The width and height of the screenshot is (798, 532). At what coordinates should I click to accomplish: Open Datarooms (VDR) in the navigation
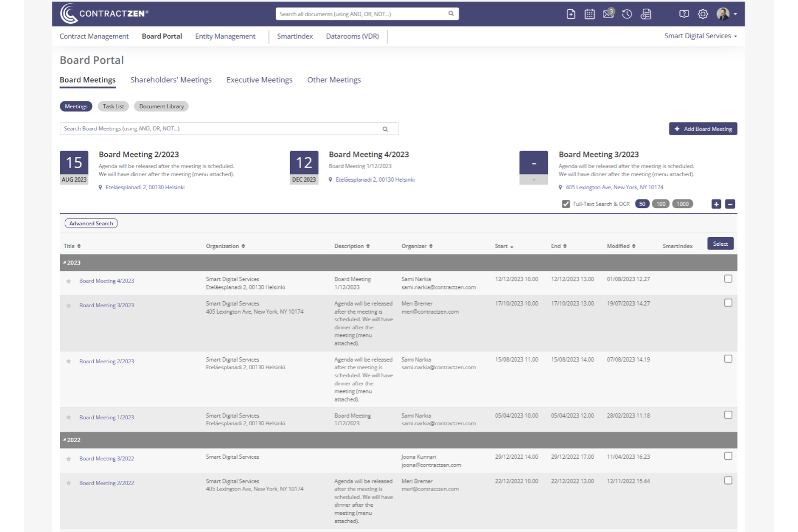tap(353, 36)
